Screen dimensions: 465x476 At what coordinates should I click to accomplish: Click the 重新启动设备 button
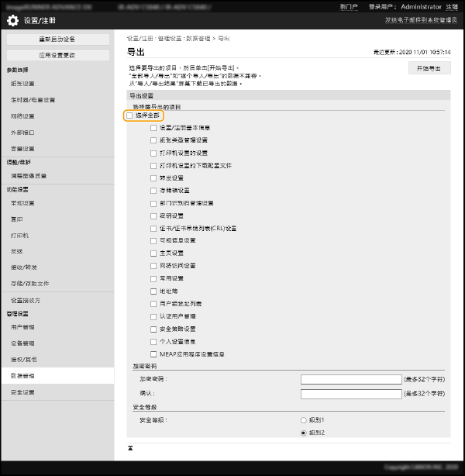click(58, 39)
